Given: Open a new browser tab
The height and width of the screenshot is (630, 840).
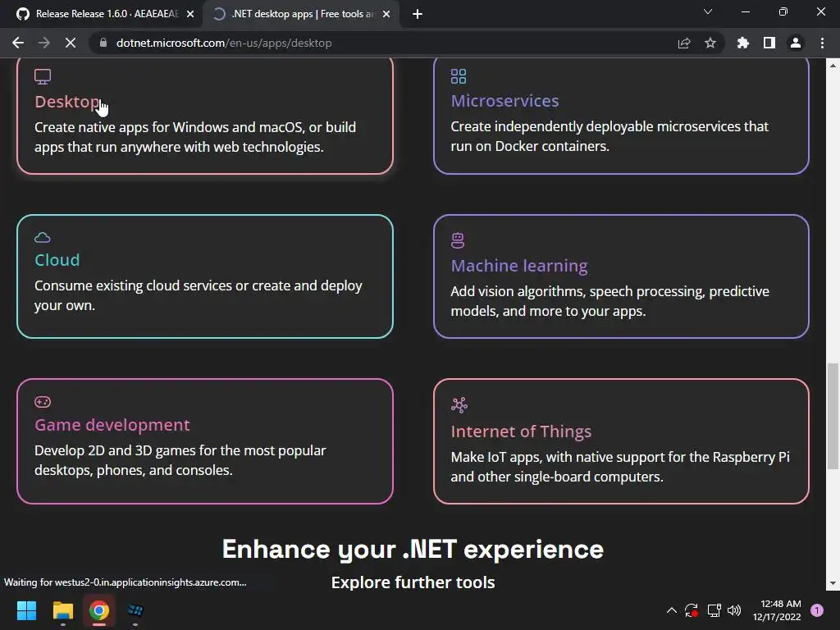Looking at the screenshot, I should (418, 14).
